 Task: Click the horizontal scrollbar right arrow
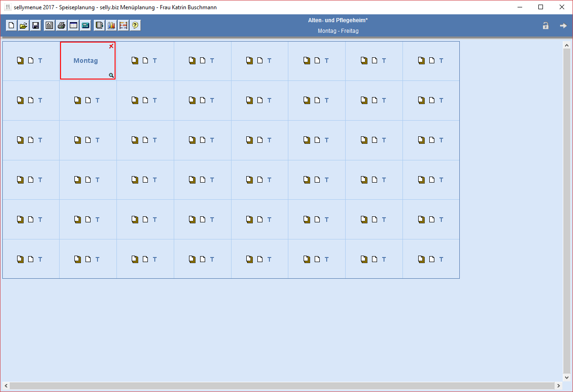tap(559, 386)
